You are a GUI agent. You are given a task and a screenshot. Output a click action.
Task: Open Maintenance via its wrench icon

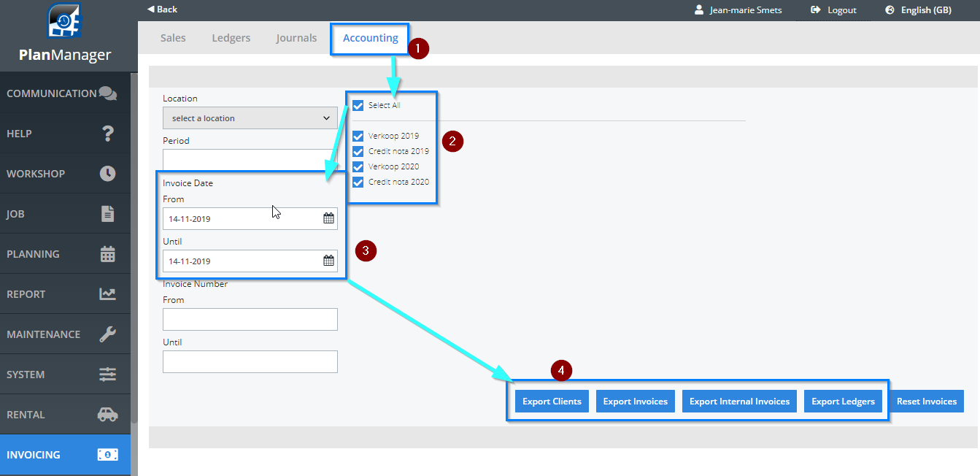pos(107,334)
